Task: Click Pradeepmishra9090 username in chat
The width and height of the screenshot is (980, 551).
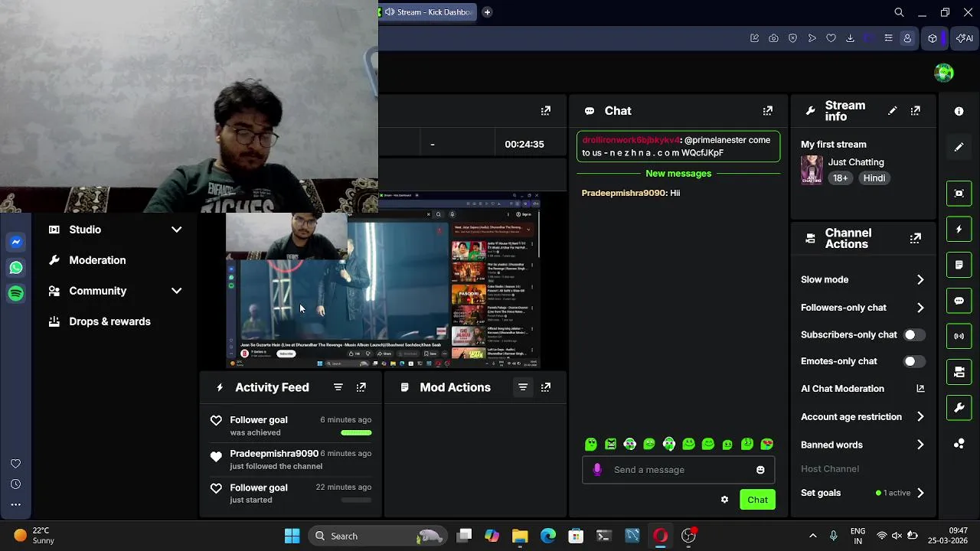Action: (x=623, y=193)
